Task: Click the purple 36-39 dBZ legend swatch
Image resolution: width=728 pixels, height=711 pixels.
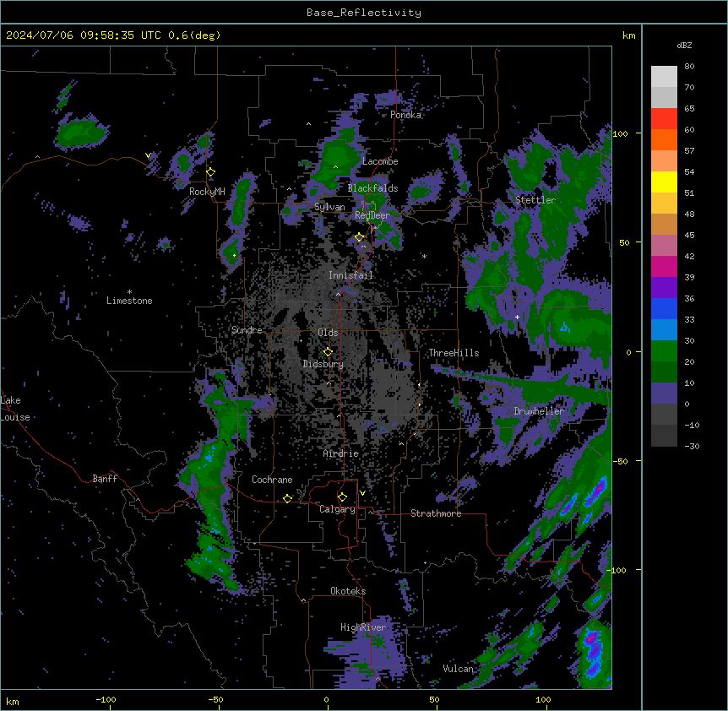Action: click(x=664, y=288)
